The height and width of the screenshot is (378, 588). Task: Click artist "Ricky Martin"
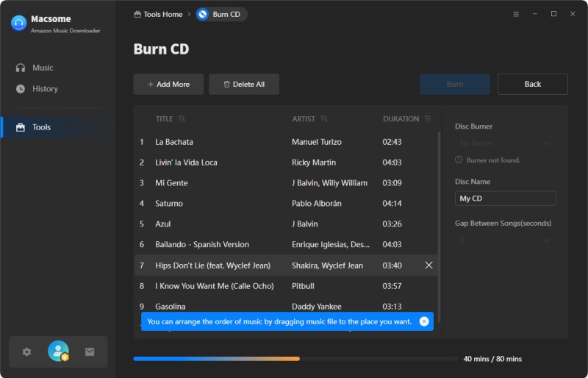pos(314,163)
